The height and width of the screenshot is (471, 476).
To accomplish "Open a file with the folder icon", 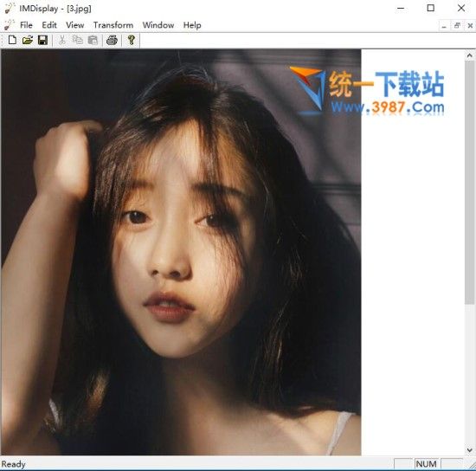I will [x=28, y=40].
